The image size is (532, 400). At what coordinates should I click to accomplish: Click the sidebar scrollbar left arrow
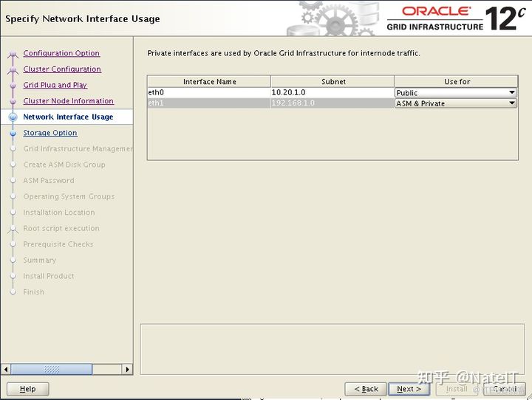click(6, 369)
